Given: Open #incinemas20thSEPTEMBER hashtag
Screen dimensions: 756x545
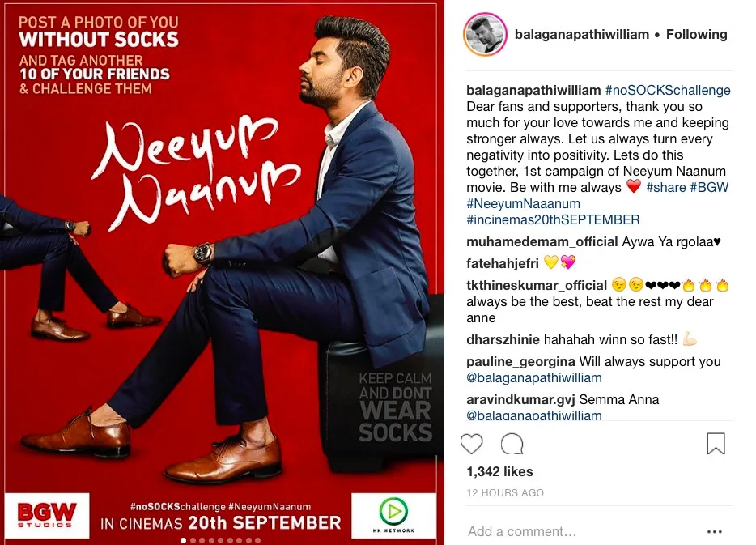Looking at the screenshot, I should click(553, 220).
